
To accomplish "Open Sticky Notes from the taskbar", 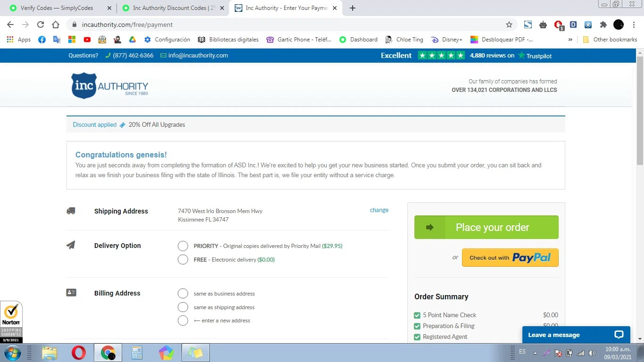I will click(195, 353).
